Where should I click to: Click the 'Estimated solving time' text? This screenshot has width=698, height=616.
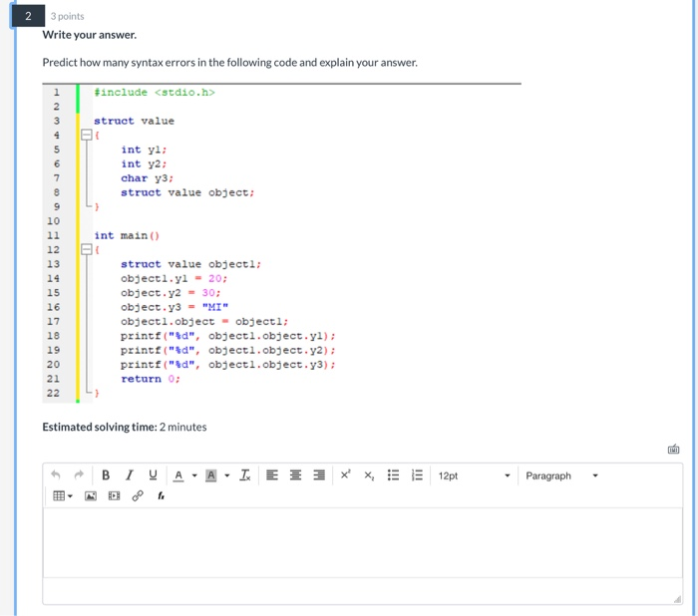click(100, 427)
